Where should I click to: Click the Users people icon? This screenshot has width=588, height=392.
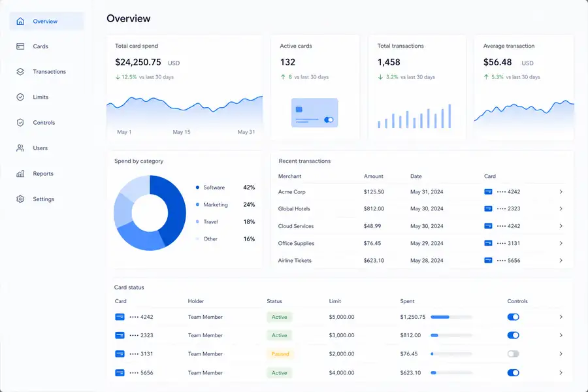pyautogui.click(x=20, y=148)
